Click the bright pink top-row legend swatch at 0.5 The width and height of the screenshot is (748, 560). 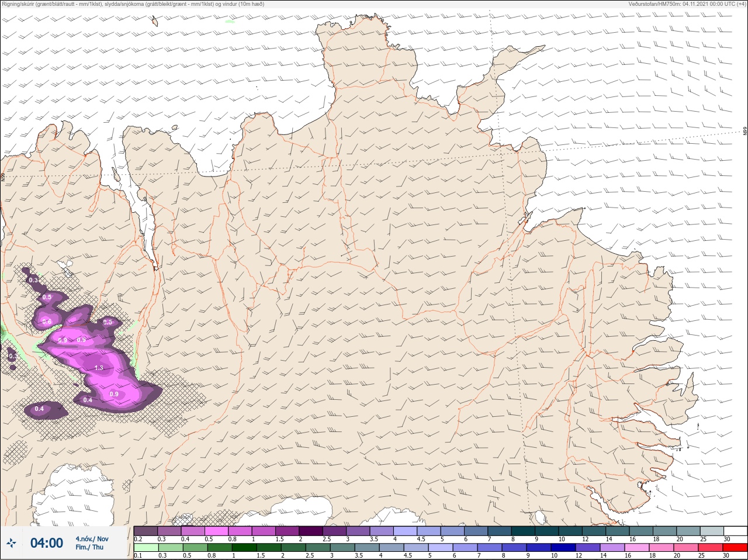click(x=216, y=531)
